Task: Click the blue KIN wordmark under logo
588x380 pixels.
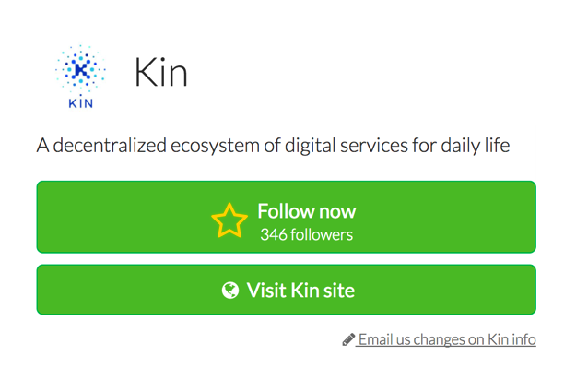Action: [x=80, y=103]
